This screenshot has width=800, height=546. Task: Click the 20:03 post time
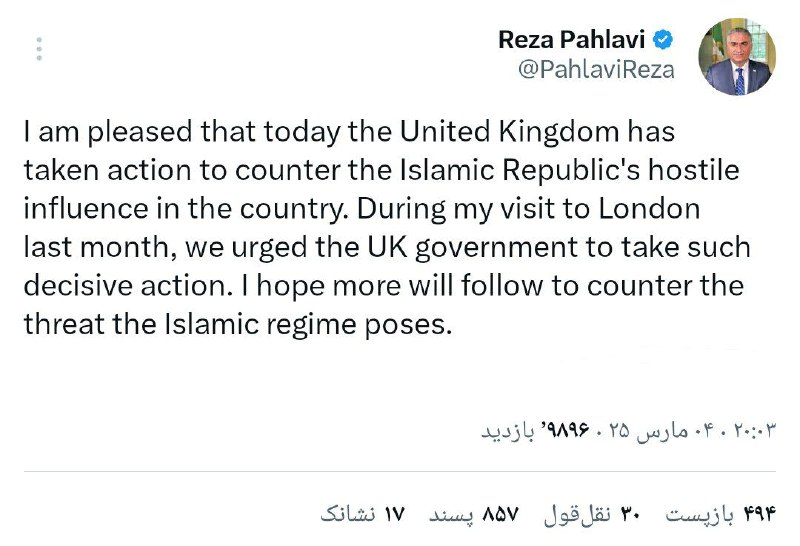point(755,431)
